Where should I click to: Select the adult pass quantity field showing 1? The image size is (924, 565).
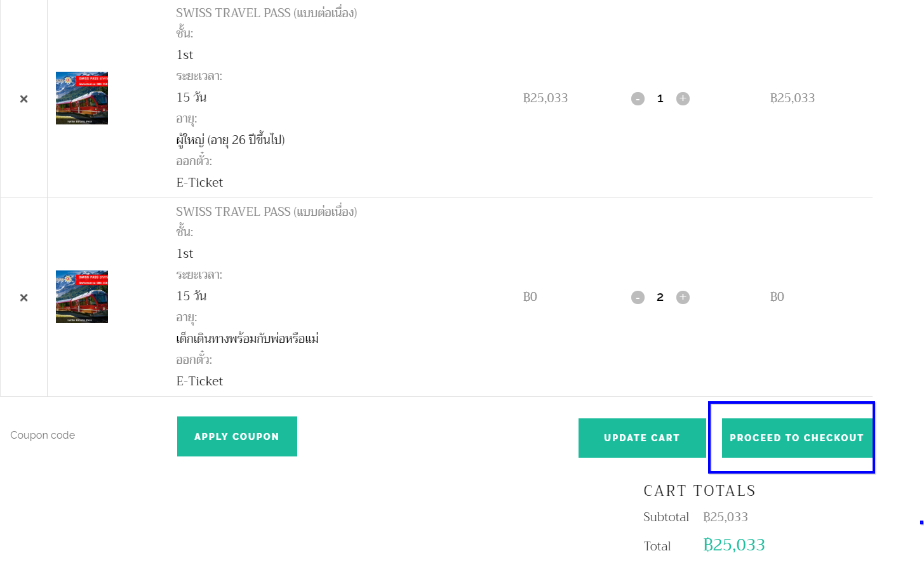tap(660, 98)
